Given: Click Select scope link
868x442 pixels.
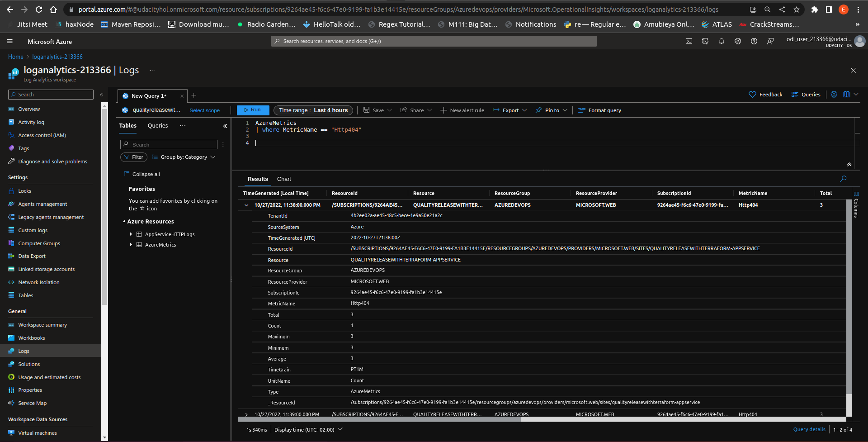Looking at the screenshot, I should pos(204,110).
